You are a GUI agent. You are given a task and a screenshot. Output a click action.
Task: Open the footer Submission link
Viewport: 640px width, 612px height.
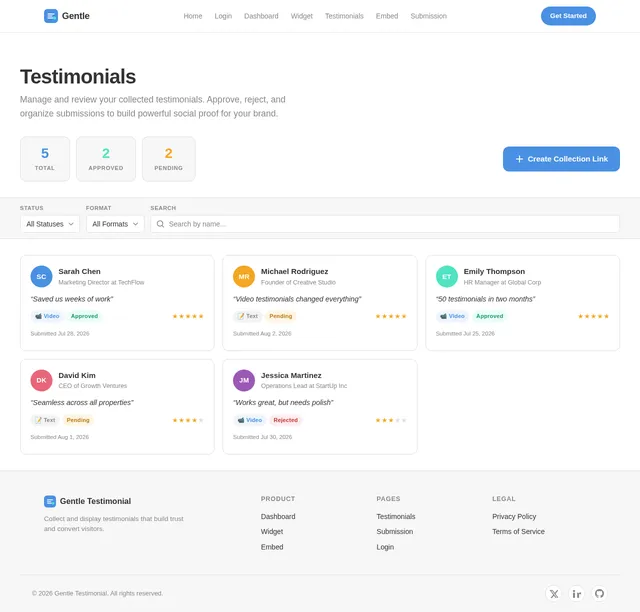click(395, 531)
